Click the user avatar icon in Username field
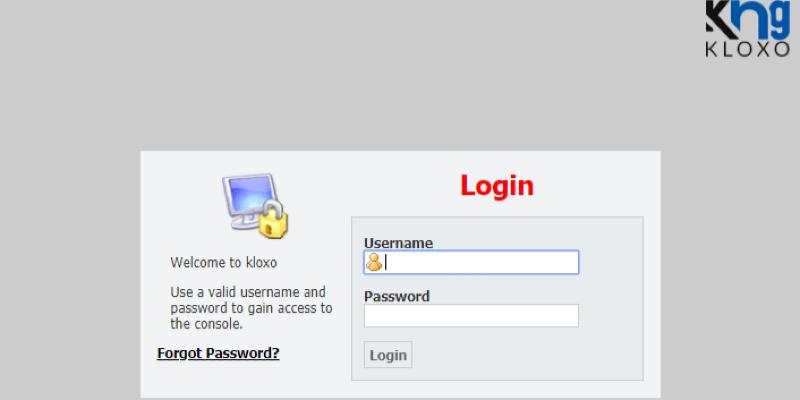This screenshot has height=400, width=800. [374, 262]
